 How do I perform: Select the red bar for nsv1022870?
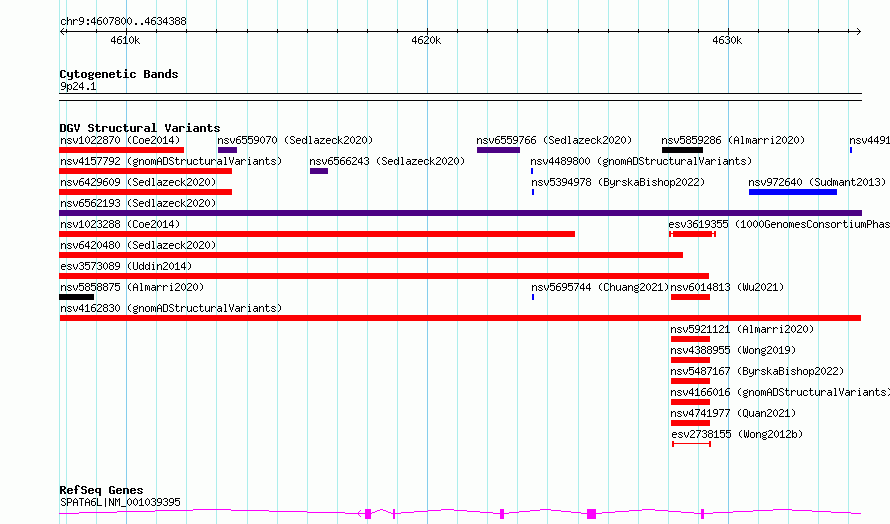click(x=121, y=150)
